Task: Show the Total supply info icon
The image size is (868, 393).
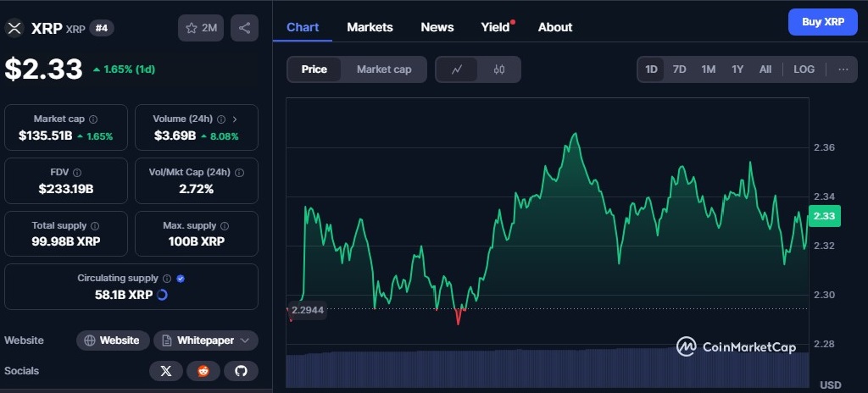Action: 95,226
